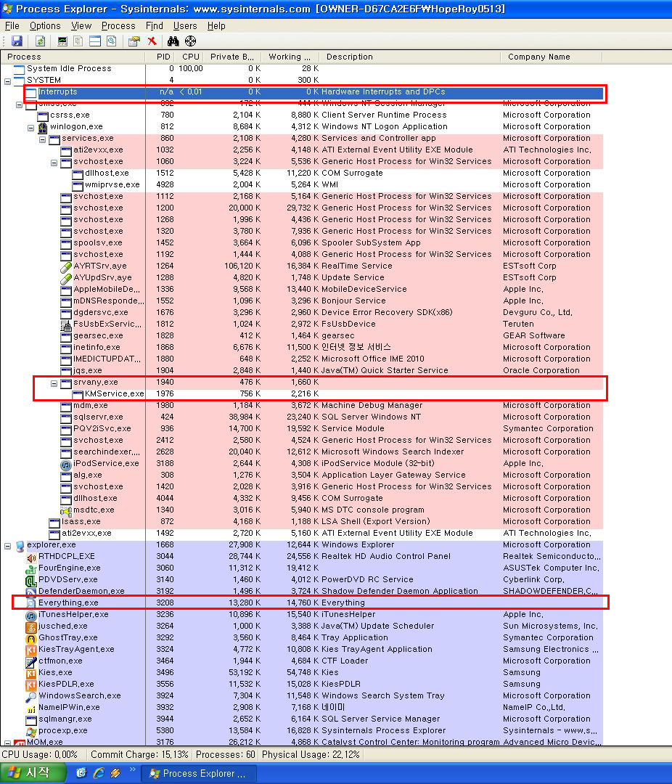
Task: Click the red X Kill Process icon
Action: coord(152,41)
